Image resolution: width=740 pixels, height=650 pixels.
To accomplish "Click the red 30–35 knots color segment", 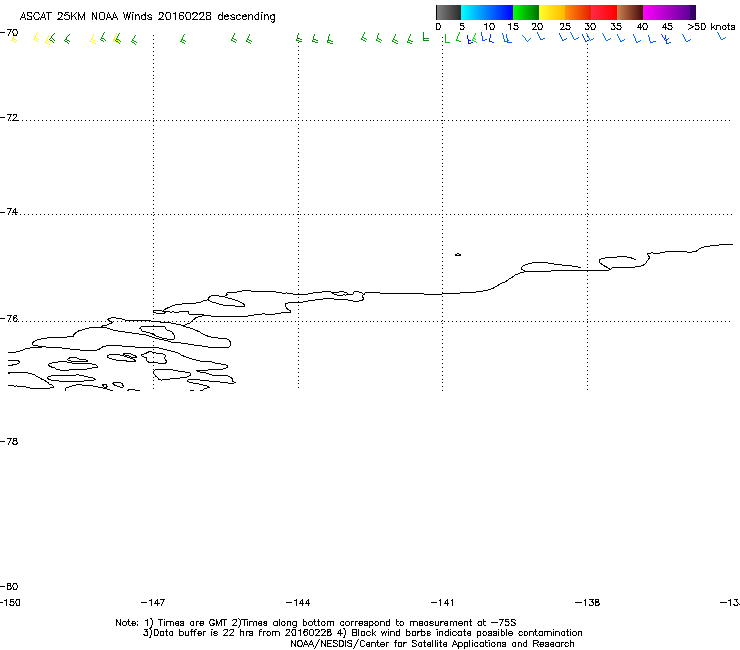I will point(604,12).
